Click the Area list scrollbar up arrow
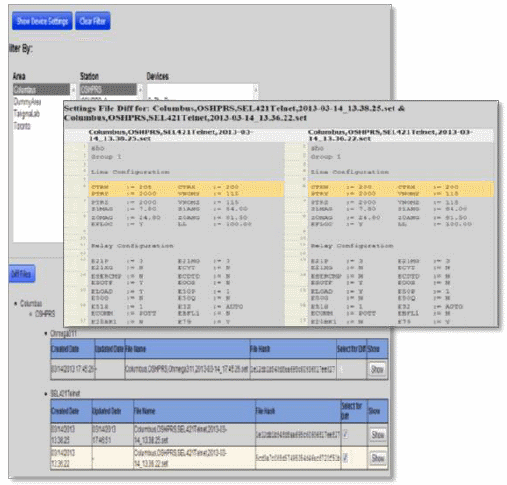507x485 pixels. 73,89
